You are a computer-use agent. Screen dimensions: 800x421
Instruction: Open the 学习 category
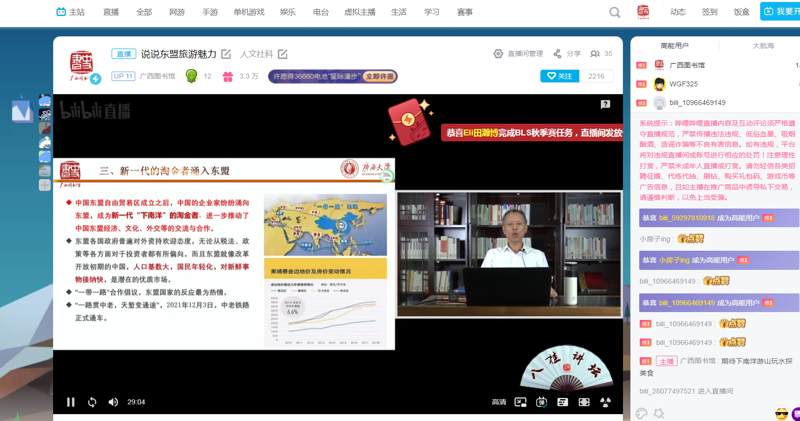432,12
